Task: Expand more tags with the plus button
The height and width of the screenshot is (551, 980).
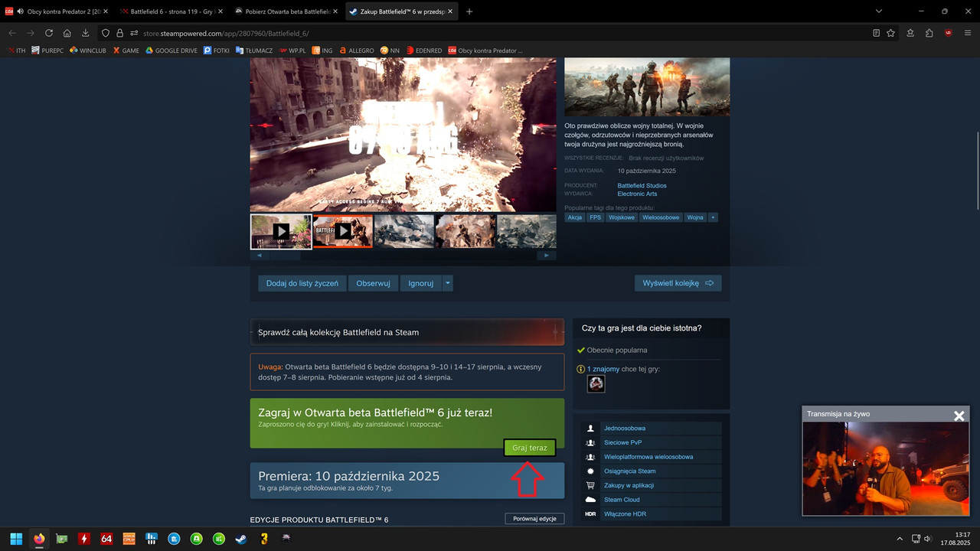Action: click(713, 217)
